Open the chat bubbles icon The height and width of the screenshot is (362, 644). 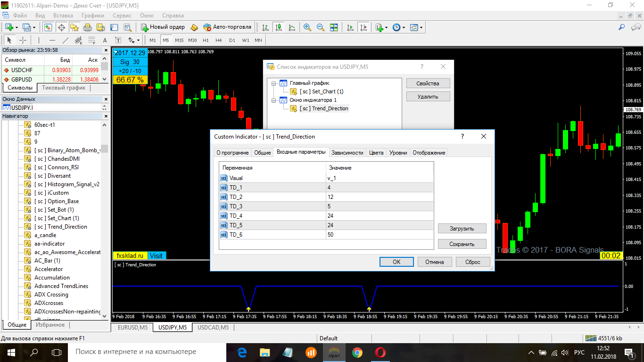pos(635,27)
